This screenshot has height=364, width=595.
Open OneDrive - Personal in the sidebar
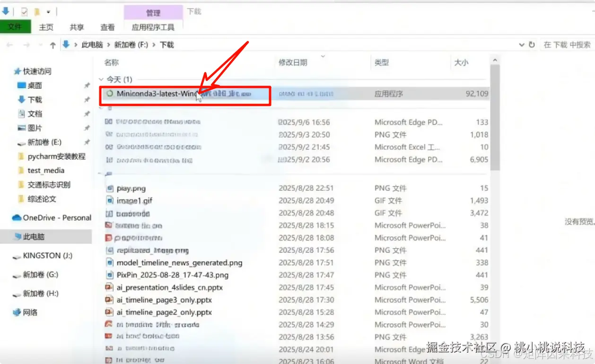pos(57,217)
